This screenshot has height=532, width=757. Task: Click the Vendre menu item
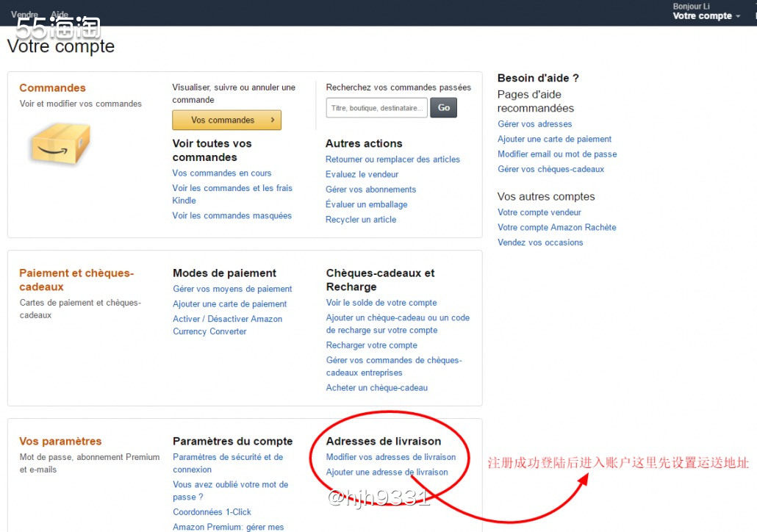[x=24, y=15]
